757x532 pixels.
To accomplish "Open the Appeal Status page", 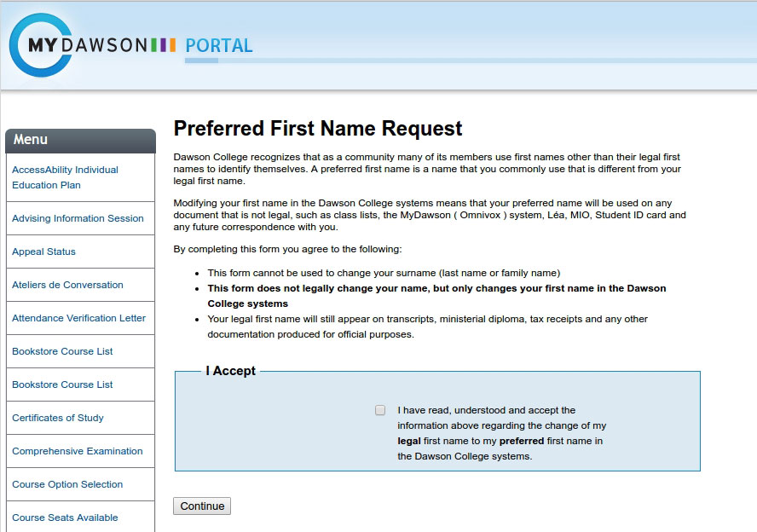I will pyautogui.click(x=43, y=252).
